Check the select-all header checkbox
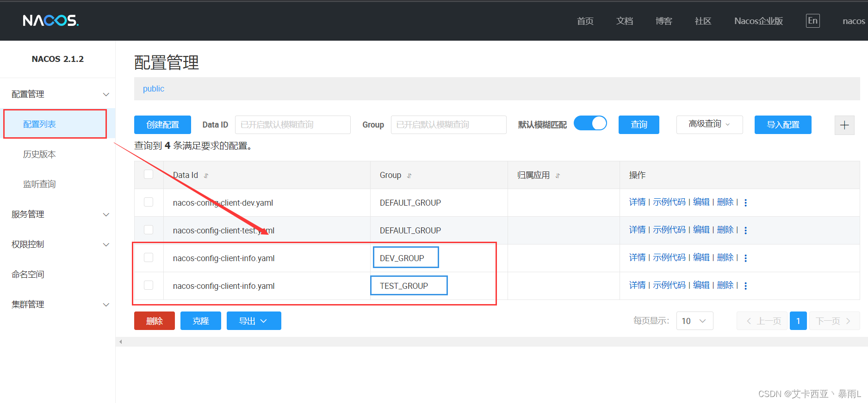 [x=149, y=174]
